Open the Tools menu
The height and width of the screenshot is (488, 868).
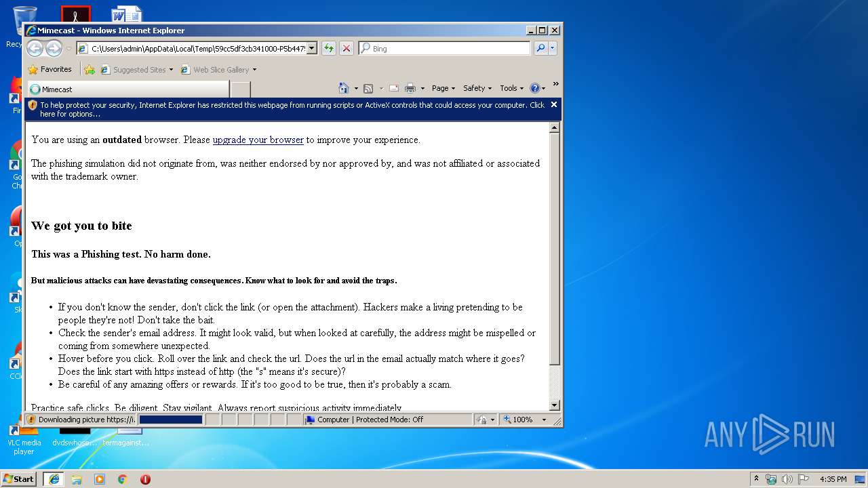click(x=511, y=88)
